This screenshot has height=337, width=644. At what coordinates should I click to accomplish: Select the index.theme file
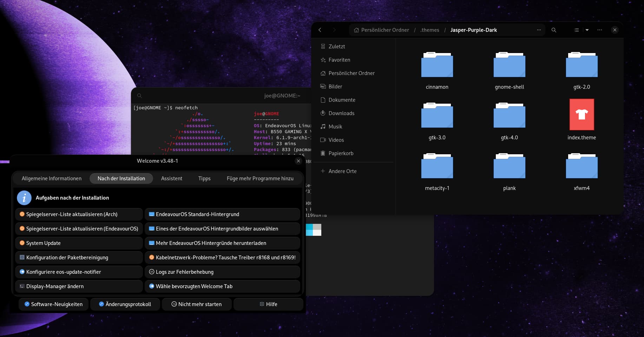(581, 120)
